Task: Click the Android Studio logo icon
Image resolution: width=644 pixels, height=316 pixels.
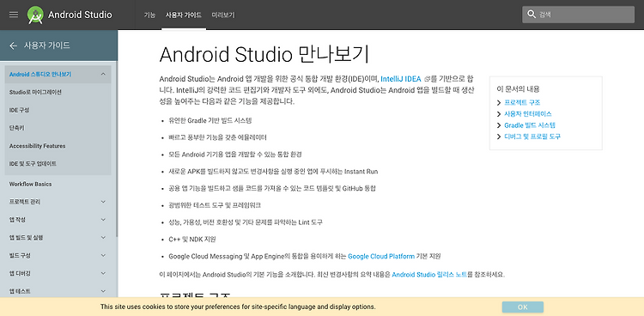Action: click(35, 15)
